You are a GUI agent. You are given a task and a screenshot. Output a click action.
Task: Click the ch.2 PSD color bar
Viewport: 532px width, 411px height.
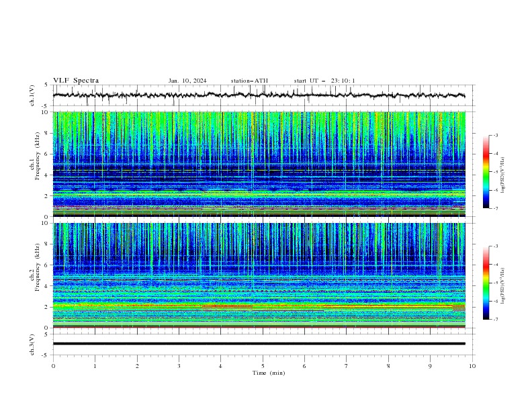486,283
